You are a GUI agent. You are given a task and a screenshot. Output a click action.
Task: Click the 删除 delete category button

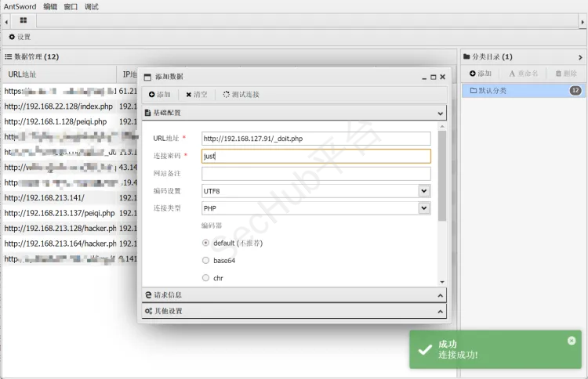566,74
